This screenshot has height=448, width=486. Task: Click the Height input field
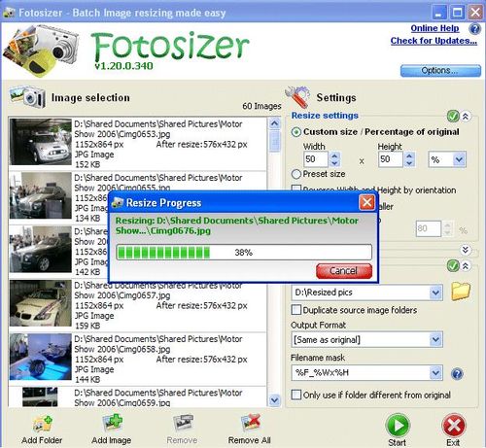click(x=391, y=159)
